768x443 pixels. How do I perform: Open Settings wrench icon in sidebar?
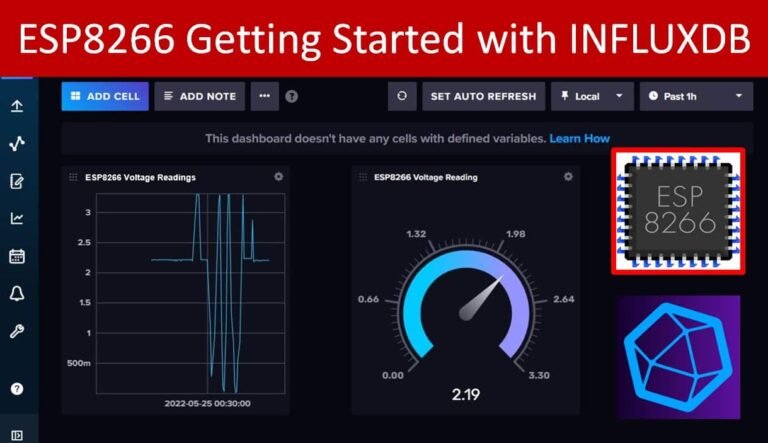pos(17,331)
